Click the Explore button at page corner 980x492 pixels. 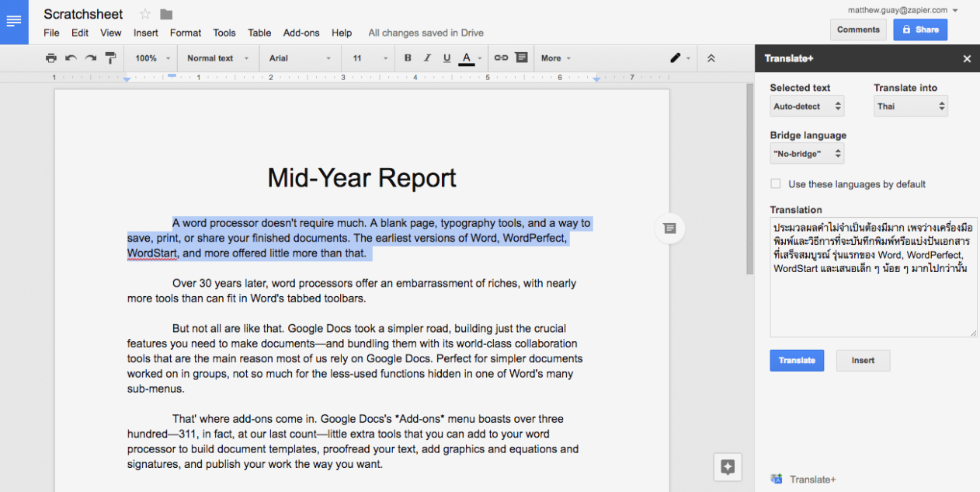pos(728,466)
